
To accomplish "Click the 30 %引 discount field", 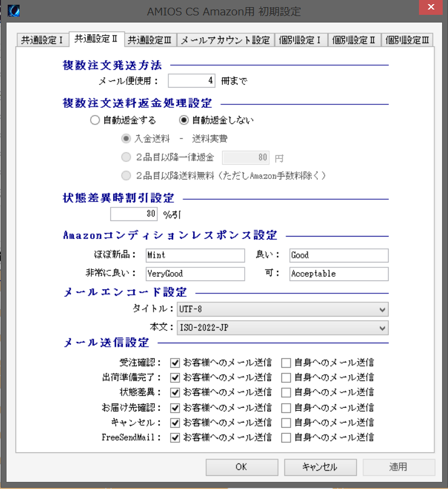I will pyautogui.click(x=134, y=214).
